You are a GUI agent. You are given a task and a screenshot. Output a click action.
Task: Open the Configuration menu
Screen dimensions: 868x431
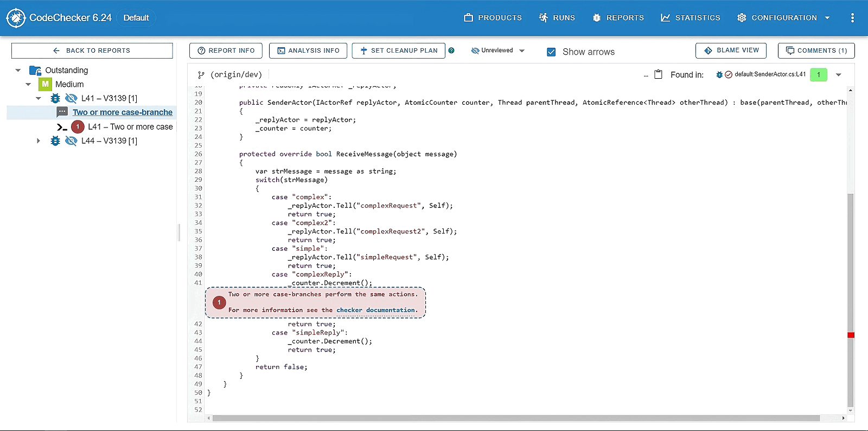coord(783,18)
